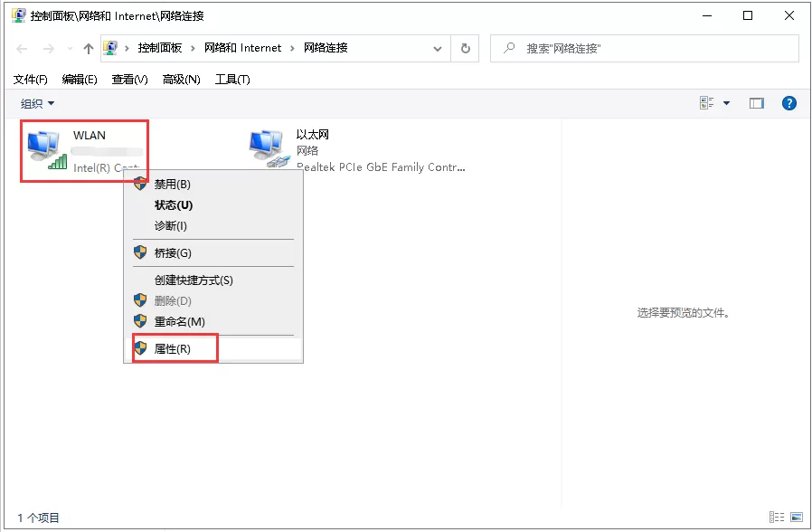Choose 诊断(I) in the context menu
This screenshot has height=532, width=812.
click(x=175, y=226)
